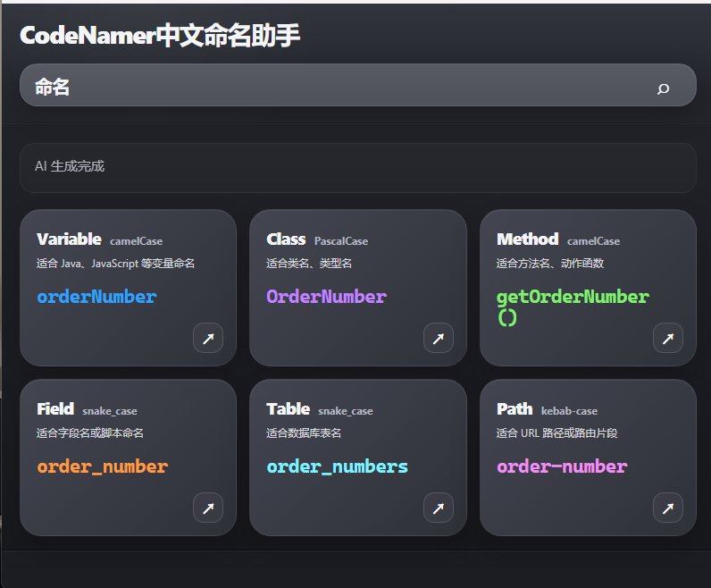
Task: Click the arrow icon in Method card
Action: (x=667, y=338)
